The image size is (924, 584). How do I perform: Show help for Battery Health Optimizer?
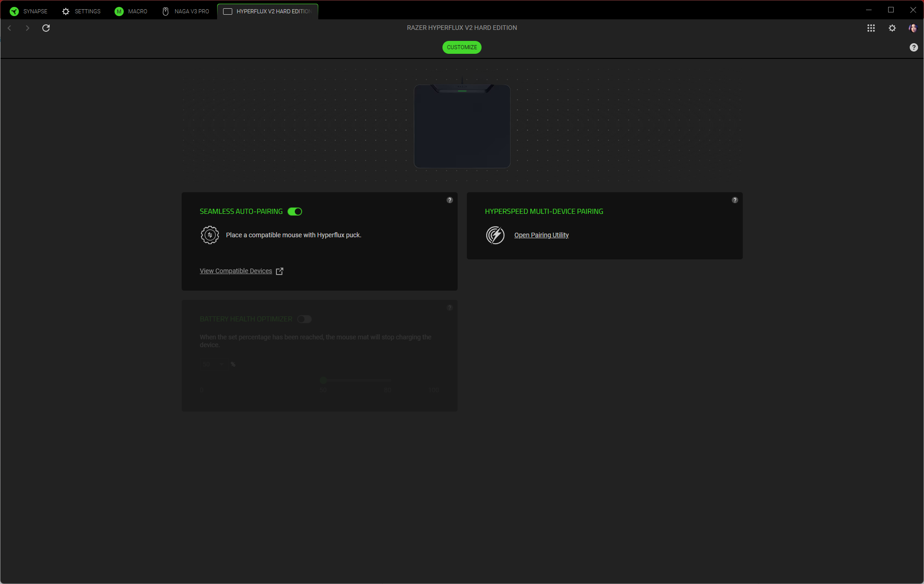point(450,308)
